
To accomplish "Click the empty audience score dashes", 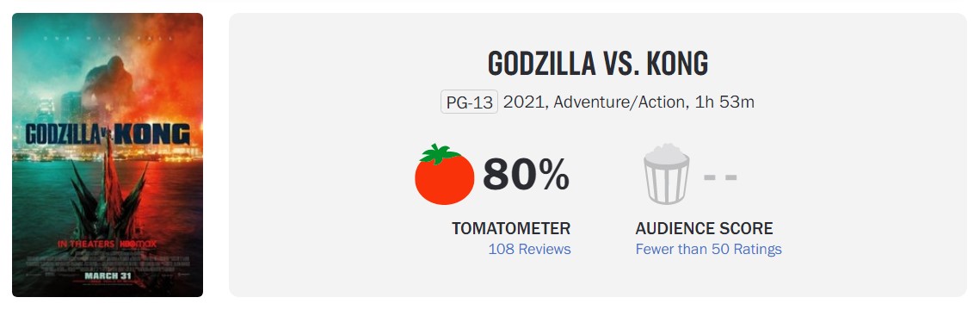I will click(x=720, y=177).
